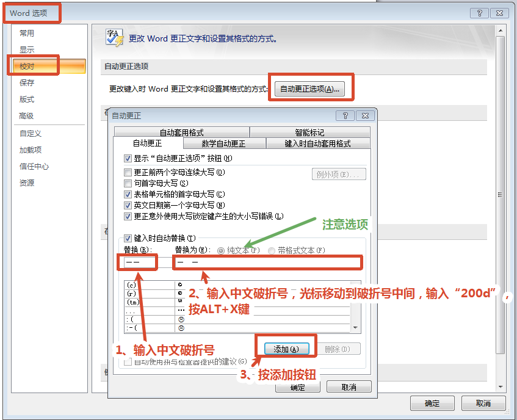Close the Word 选项 window
The image size is (517, 420).
(499, 13)
